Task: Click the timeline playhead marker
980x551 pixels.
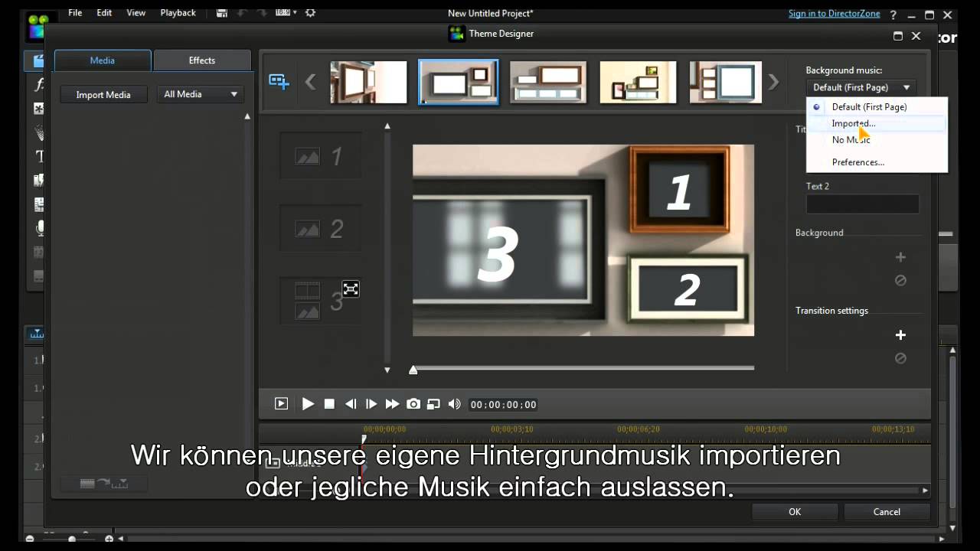Action: pyautogui.click(x=364, y=439)
